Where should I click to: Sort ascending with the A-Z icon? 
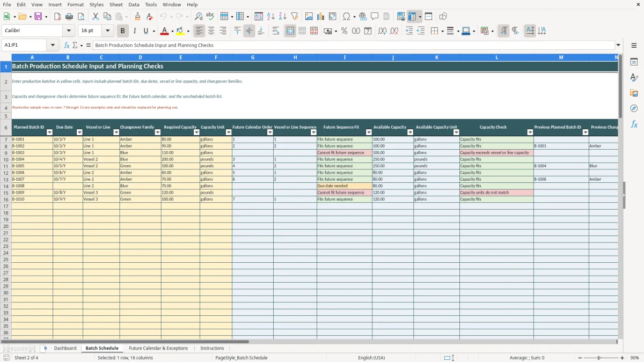(x=271, y=17)
